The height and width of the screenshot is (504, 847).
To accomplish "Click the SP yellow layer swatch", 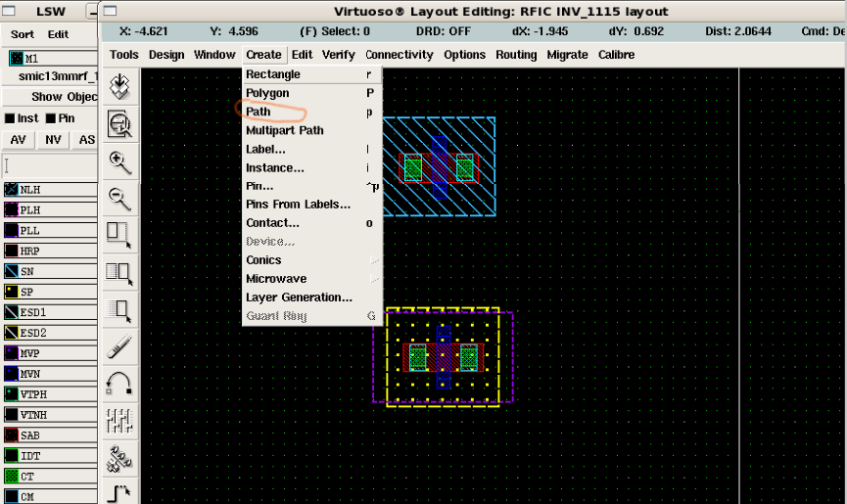I will (12, 292).
